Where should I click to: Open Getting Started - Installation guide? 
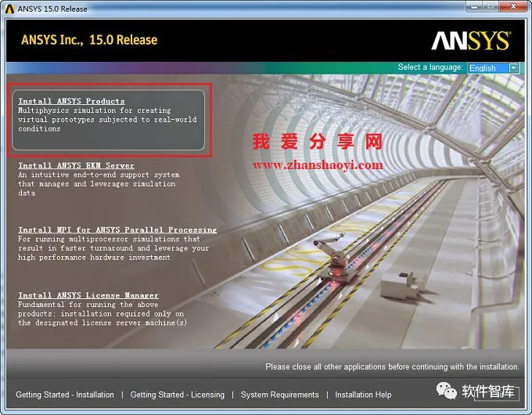[x=65, y=395]
